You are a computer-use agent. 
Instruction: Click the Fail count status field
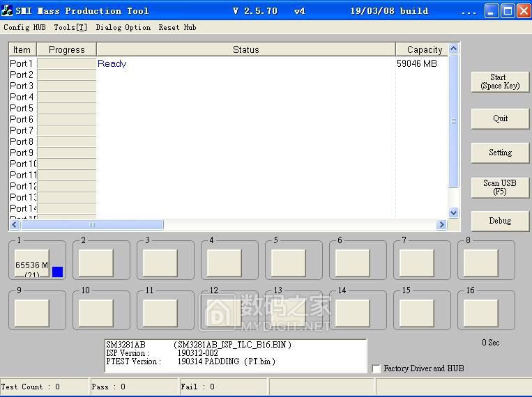click(224, 387)
